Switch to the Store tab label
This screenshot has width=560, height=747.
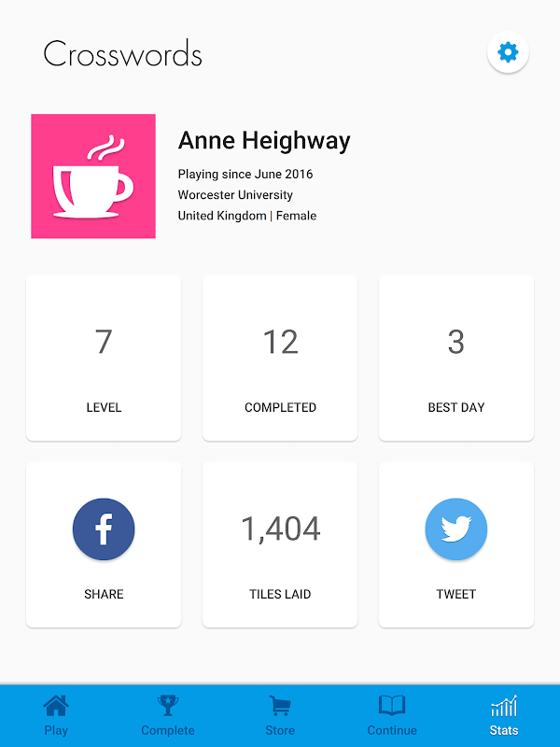coord(280,730)
